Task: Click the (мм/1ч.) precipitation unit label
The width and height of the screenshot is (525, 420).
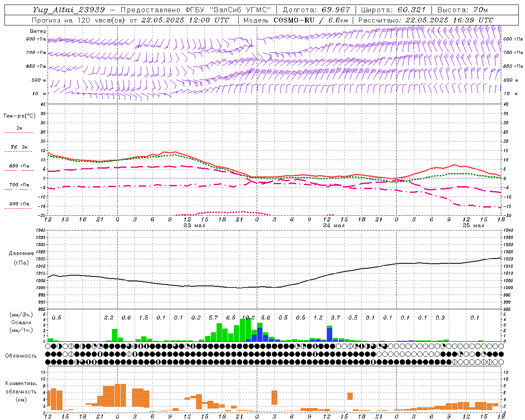Action: coord(21,330)
